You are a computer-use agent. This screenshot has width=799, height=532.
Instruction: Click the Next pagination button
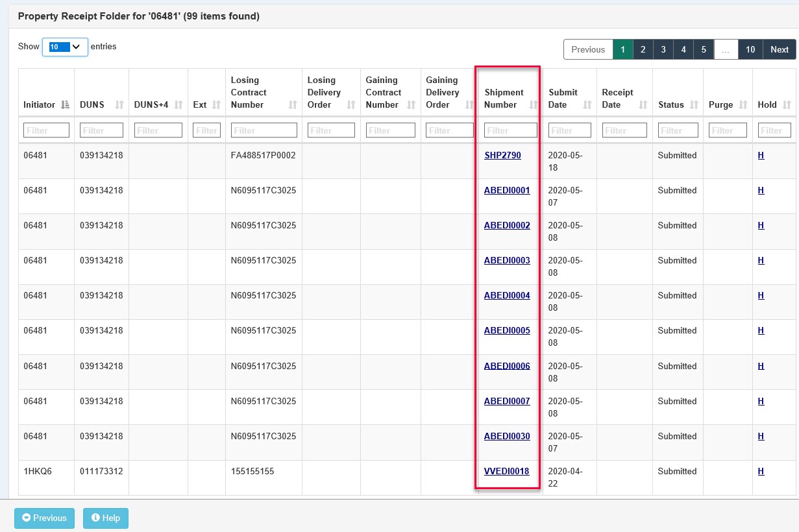[779, 49]
